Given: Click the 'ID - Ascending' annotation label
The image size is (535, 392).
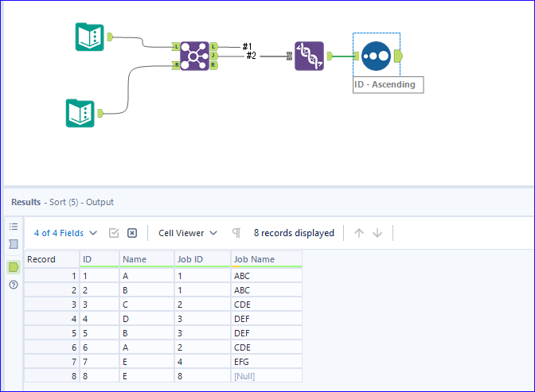Looking at the screenshot, I should (388, 84).
